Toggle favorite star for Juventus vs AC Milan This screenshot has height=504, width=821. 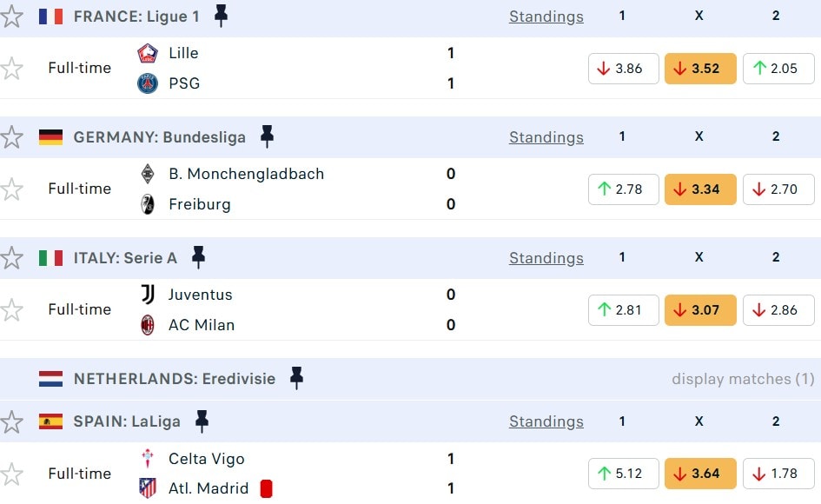coord(12,310)
